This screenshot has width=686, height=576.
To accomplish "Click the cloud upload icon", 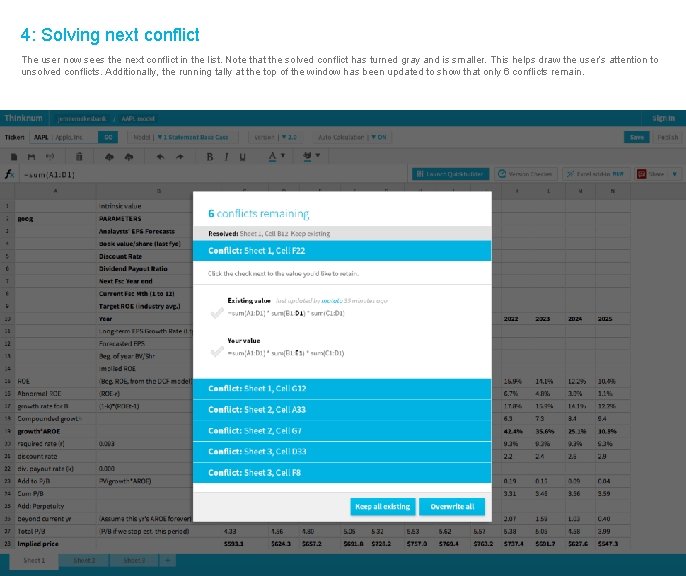I will pos(109,157).
